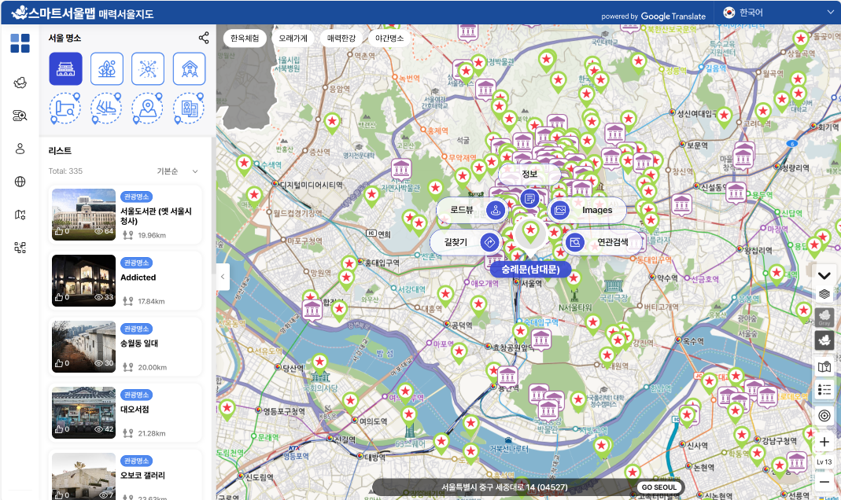Click the GO SEOUL button
841x500 pixels.
click(659, 488)
